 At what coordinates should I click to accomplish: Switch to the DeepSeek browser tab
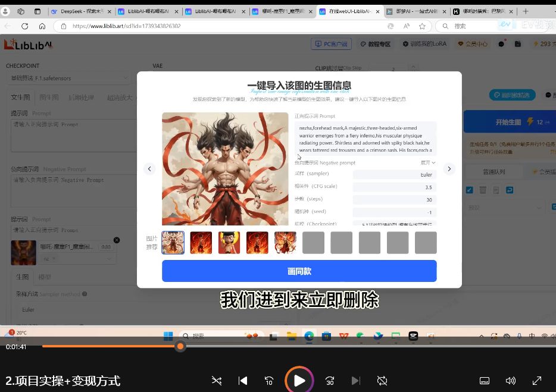[x=81, y=11]
